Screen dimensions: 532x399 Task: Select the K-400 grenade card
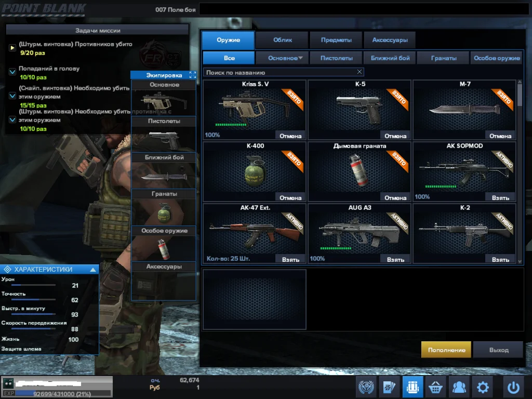(255, 171)
